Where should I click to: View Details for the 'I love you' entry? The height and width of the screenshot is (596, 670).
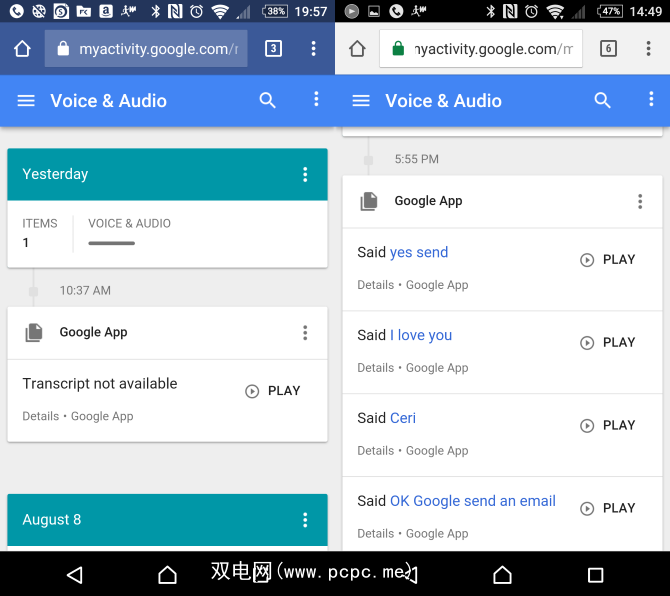click(x=376, y=368)
